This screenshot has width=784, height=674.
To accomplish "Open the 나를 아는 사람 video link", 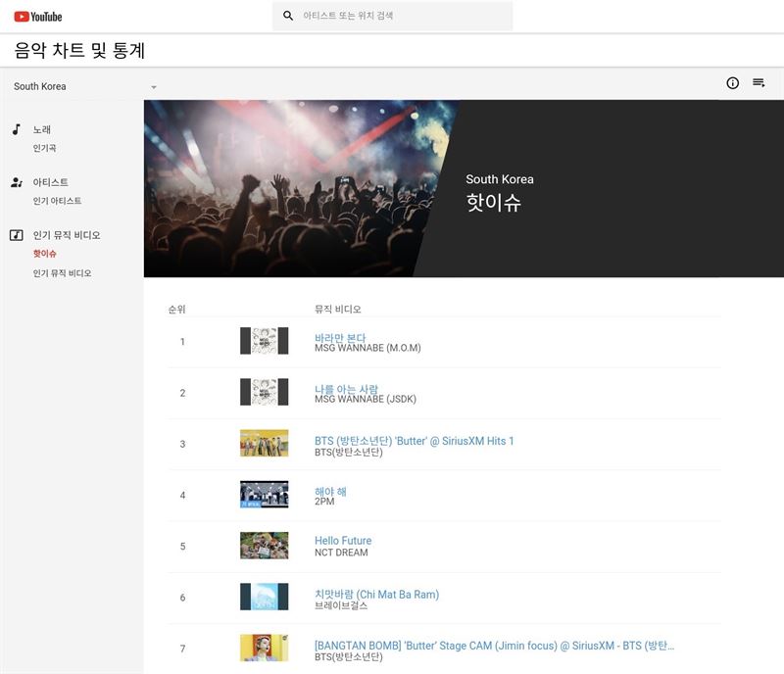I will pos(346,389).
